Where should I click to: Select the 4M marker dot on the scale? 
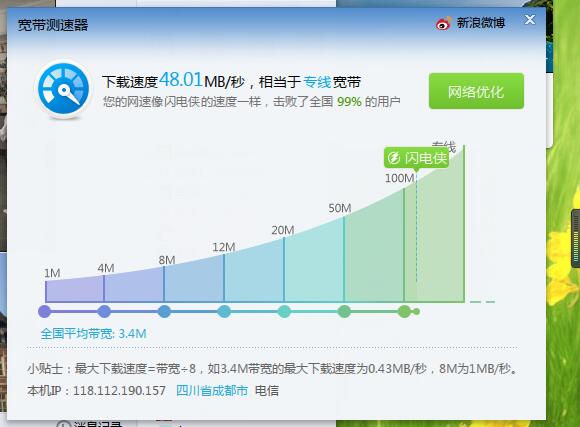104,312
